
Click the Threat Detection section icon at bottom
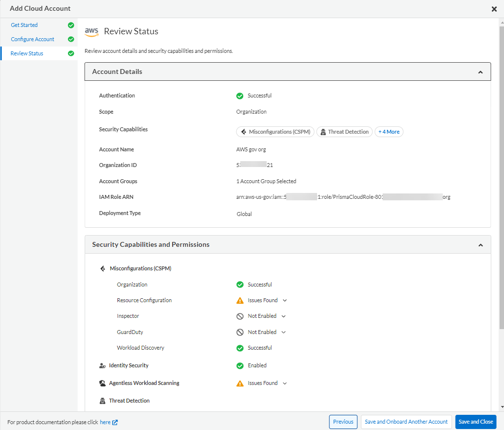103,401
